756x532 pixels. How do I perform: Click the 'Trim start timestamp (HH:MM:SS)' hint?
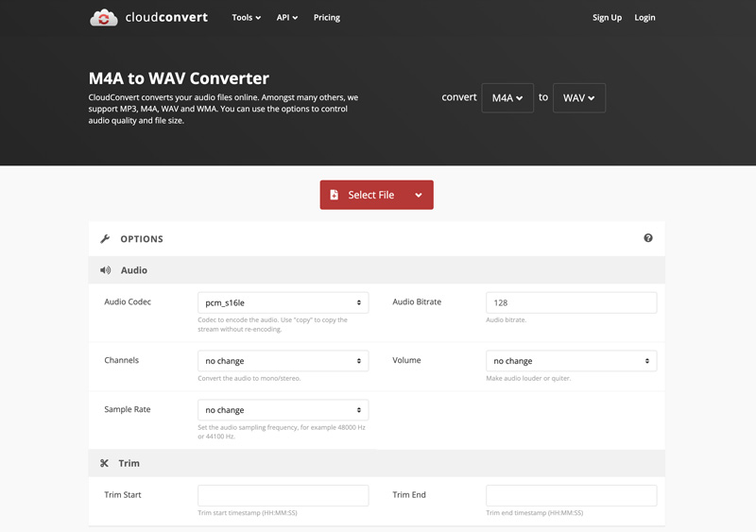[248, 513]
